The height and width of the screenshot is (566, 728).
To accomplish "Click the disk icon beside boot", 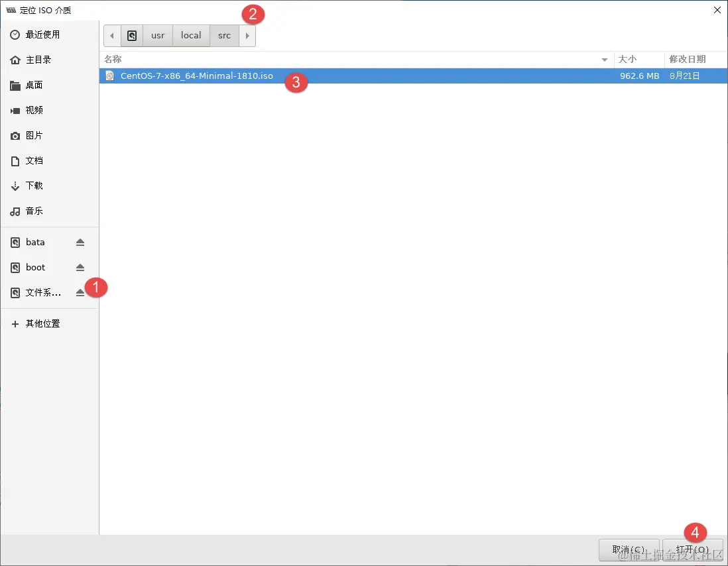I will click(15, 268).
